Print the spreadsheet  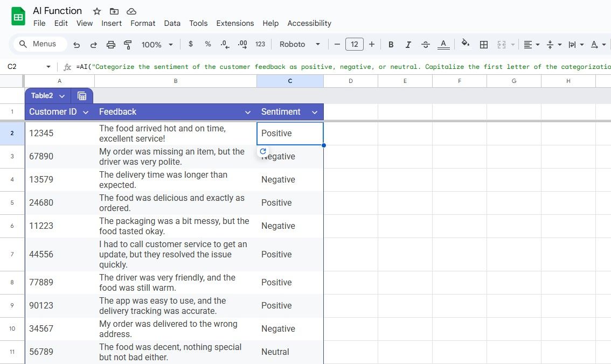coord(111,44)
